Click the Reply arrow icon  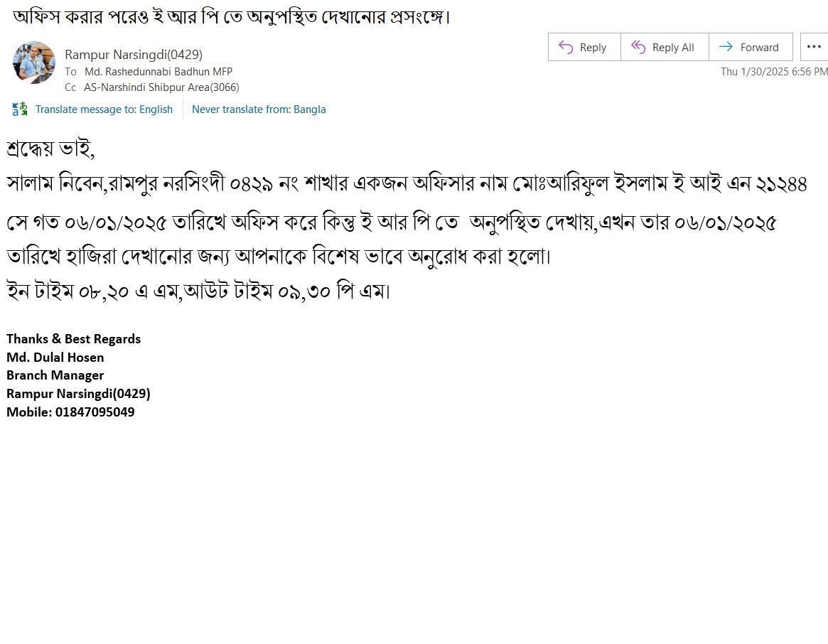point(566,47)
